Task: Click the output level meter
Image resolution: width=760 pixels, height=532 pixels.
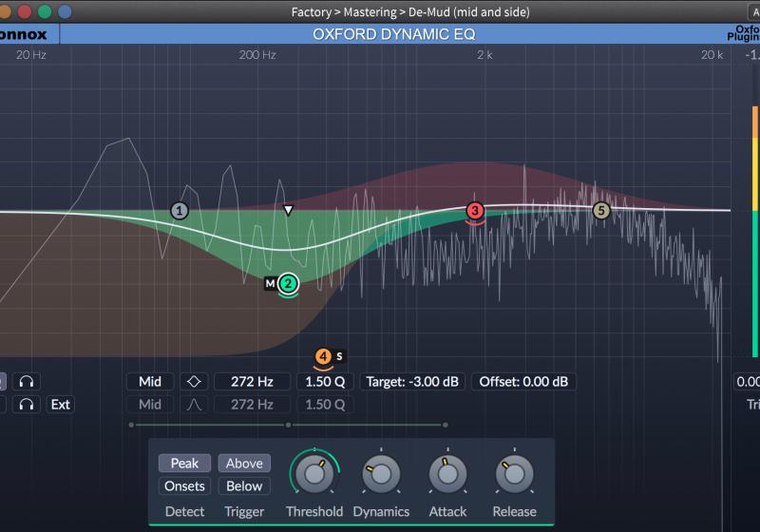Action: point(755,232)
